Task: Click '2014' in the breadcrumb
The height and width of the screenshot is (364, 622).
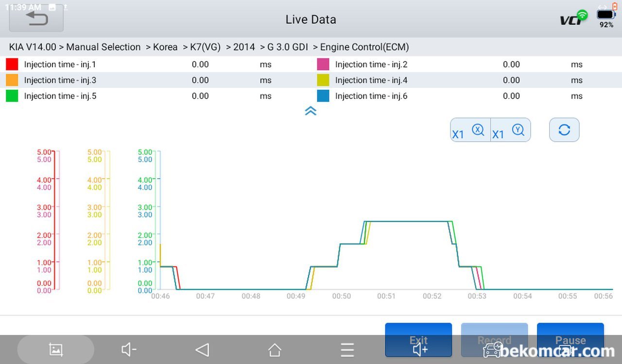Action: pos(244,47)
